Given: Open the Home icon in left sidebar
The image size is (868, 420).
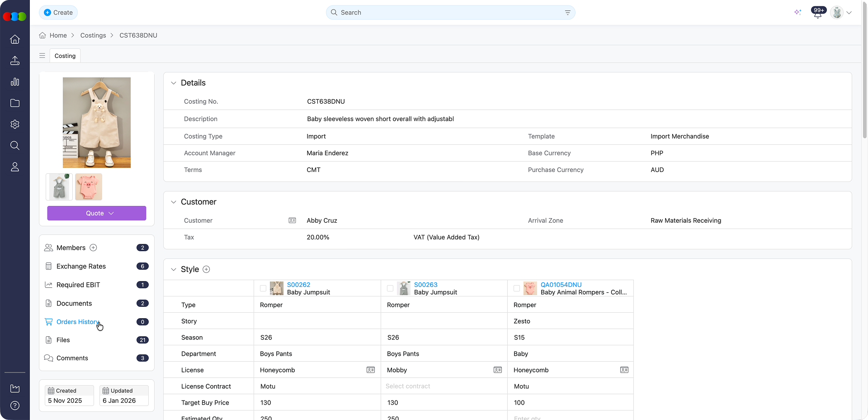Looking at the screenshot, I should pos(15,39).
